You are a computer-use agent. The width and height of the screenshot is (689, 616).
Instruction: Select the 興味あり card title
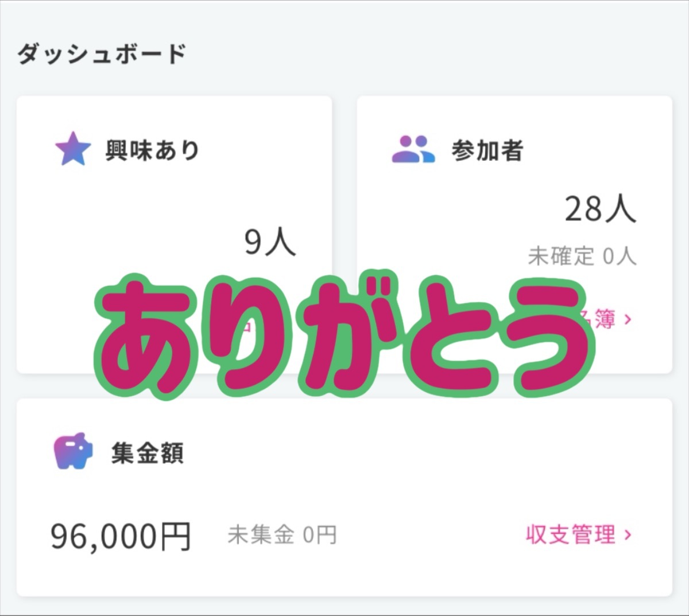point(152,150)
